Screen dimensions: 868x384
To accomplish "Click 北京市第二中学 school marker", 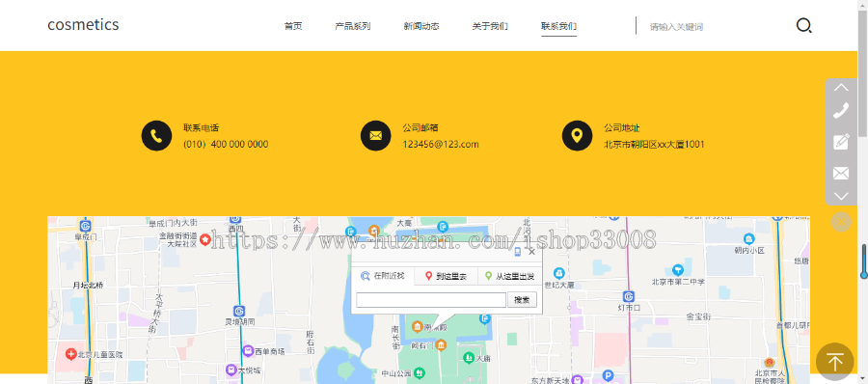I will [678, 270].
